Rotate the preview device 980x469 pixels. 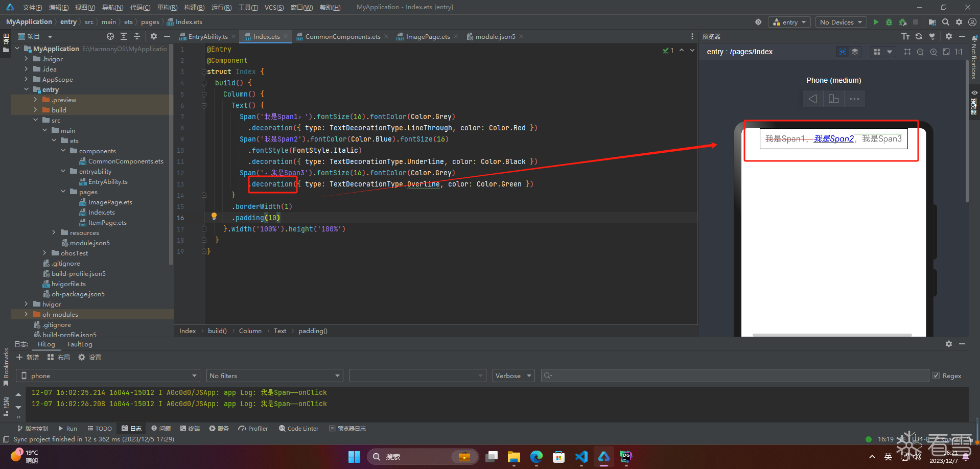tap(834, 99)
